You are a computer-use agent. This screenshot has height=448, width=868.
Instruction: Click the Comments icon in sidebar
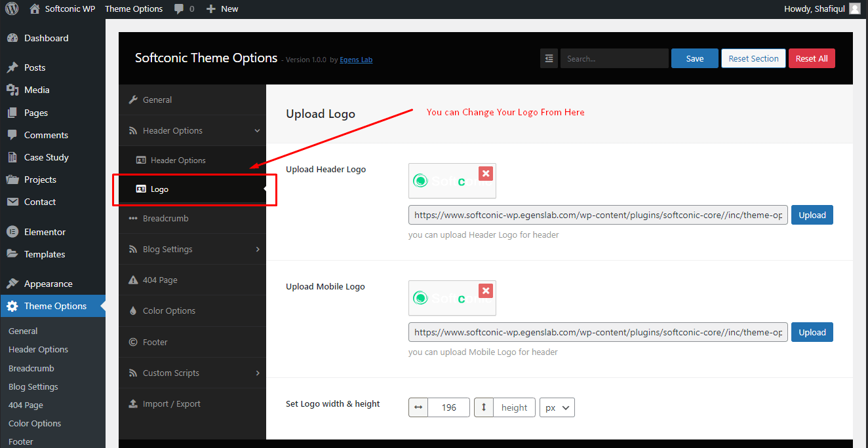tap(12, 135)
